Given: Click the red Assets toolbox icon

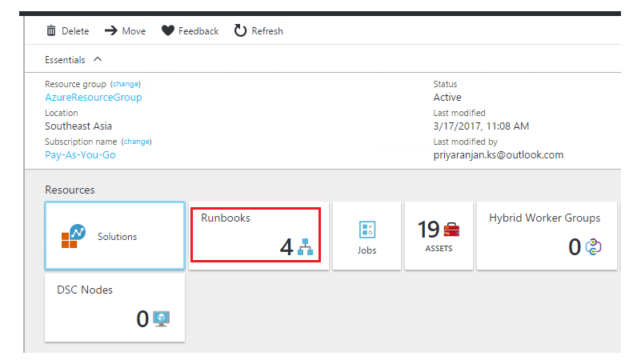Looking at the screenshot, I should click(451, 230).
